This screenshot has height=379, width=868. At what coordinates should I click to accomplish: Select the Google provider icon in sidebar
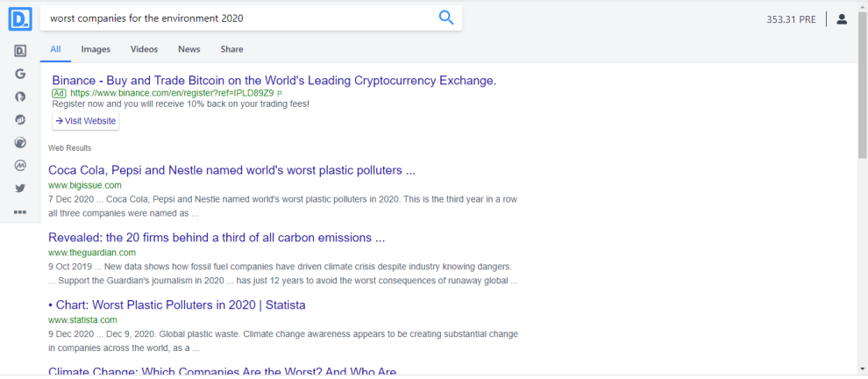[20, 74]
